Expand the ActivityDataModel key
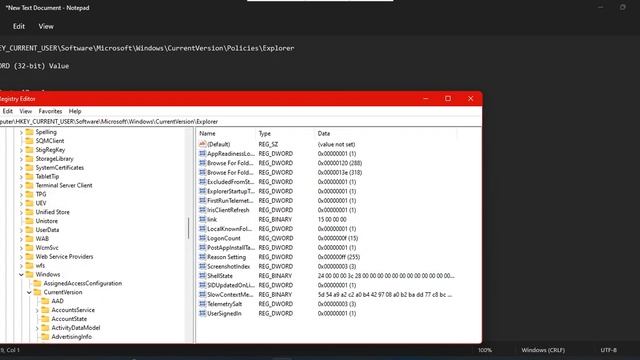 37,328
